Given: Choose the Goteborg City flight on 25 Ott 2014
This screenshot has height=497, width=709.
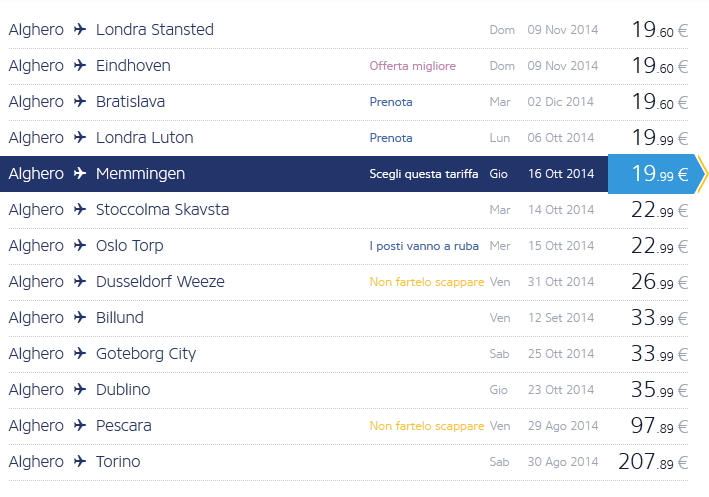Looking at the screenshot, I should click(146, 354).
